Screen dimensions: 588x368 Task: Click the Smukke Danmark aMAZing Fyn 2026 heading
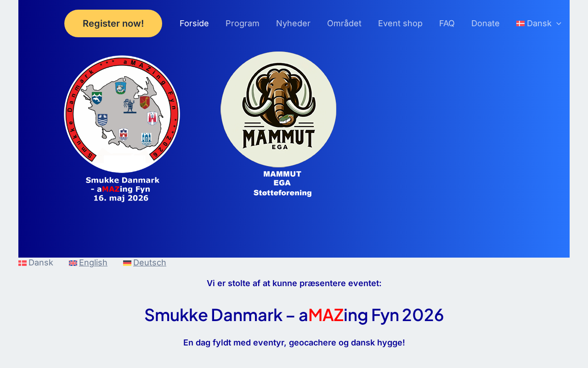pyautogui.click(x=294, y=315)
